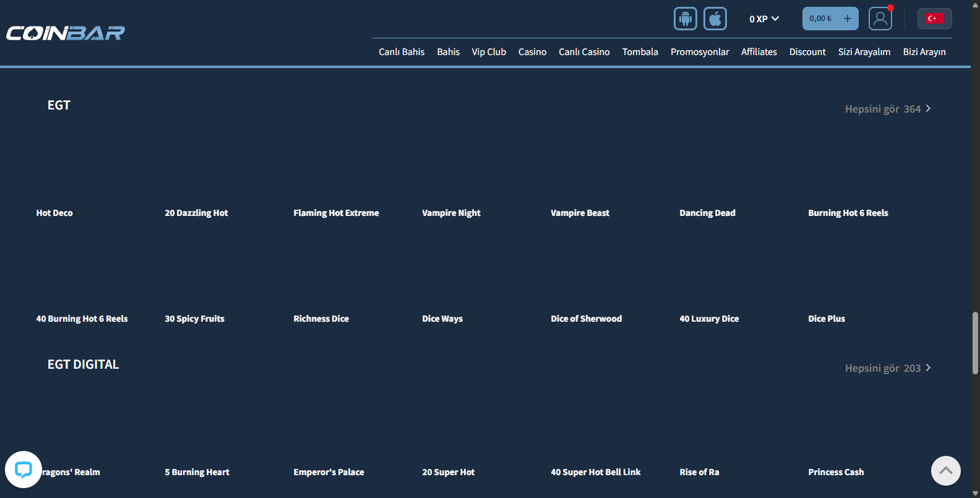The image size is (980, 498).
Task: Open the user account profile icon
Action: [880, 19]
